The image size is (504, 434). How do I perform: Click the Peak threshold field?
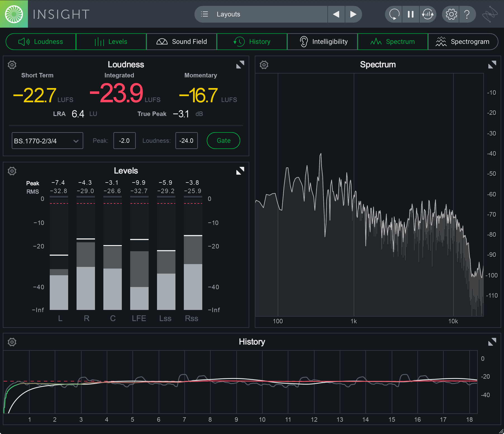[125, 141]
